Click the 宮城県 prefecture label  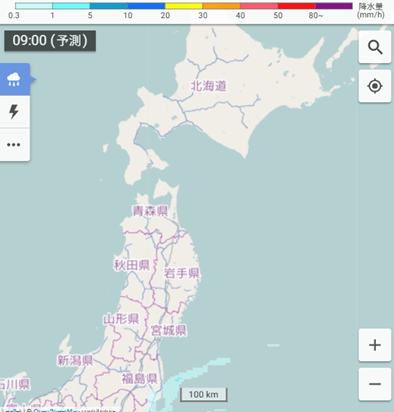pos(169,331)
